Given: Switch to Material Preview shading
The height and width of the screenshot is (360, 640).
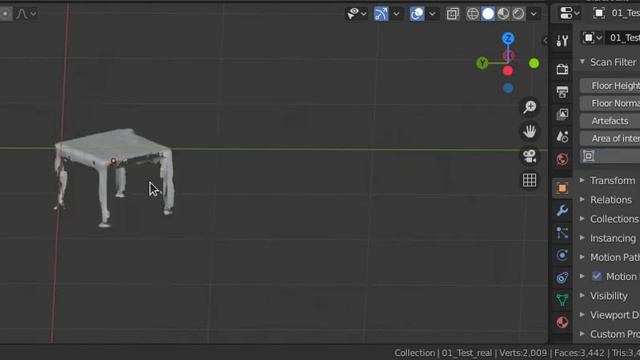Looking at the screenshot, I should (x=503, y=14).
